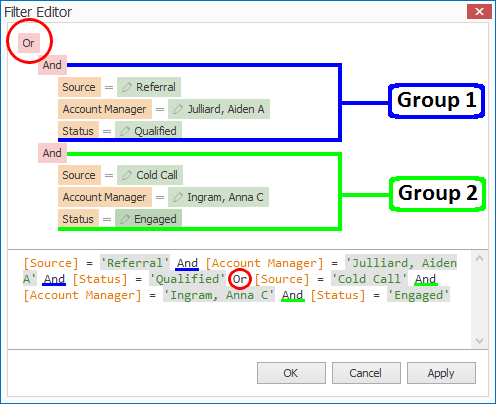Select Source field in the Cold Call row

(x=79, y=175)
